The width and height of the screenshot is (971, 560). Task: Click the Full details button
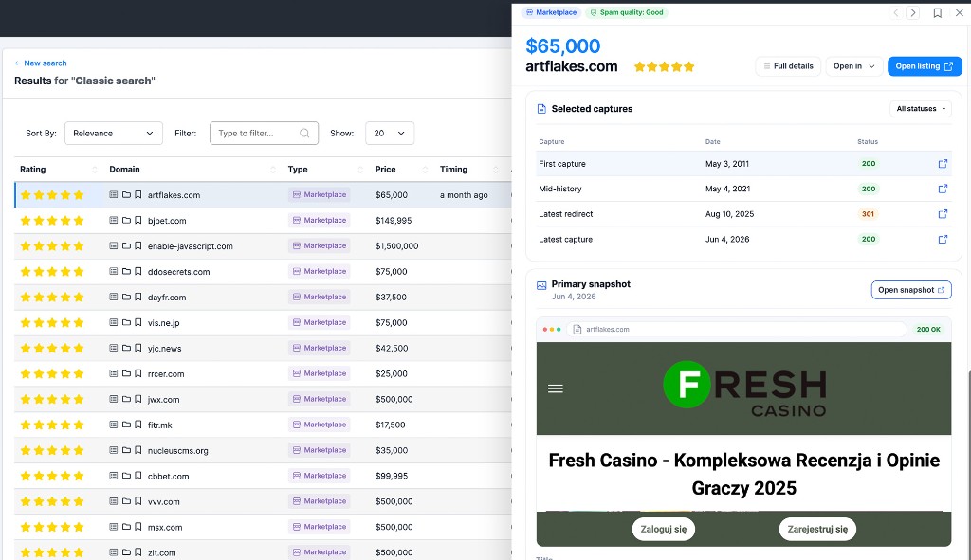788,66
